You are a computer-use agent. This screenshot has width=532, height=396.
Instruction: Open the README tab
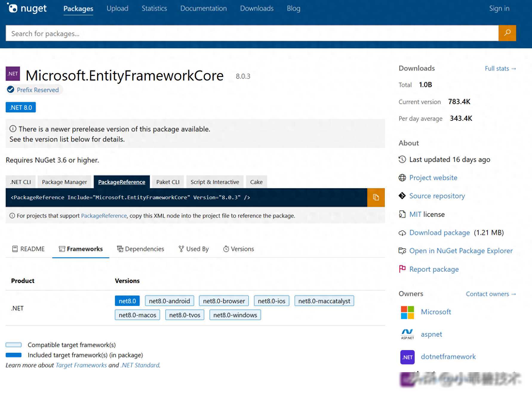pyautogui.click(x=28, y=249)
